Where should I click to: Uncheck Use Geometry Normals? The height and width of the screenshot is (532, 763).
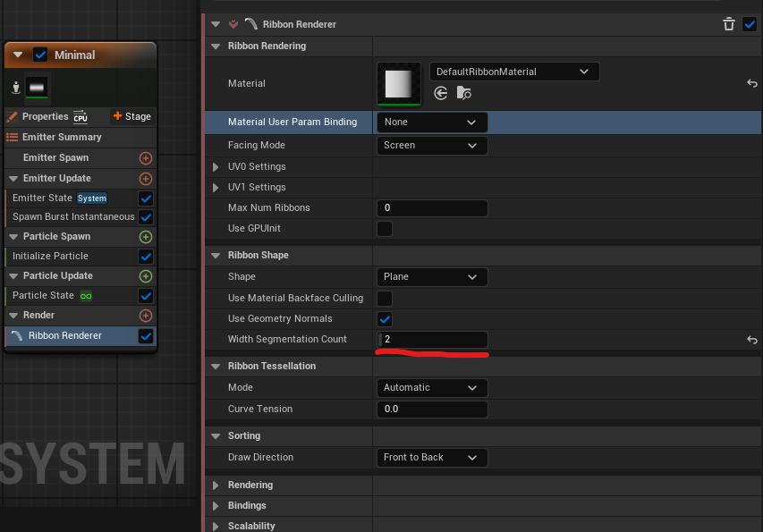(385, 319)
